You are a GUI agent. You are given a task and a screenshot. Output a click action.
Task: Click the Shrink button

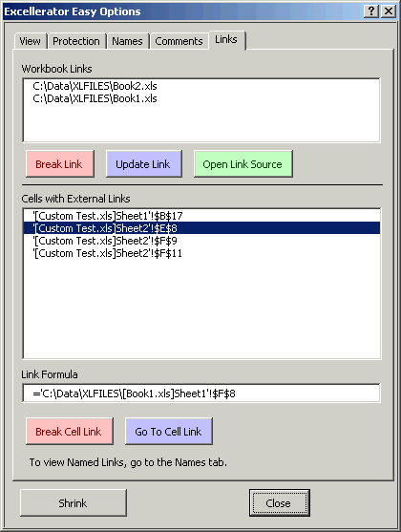pyautogui.click(x=74, y=502)
